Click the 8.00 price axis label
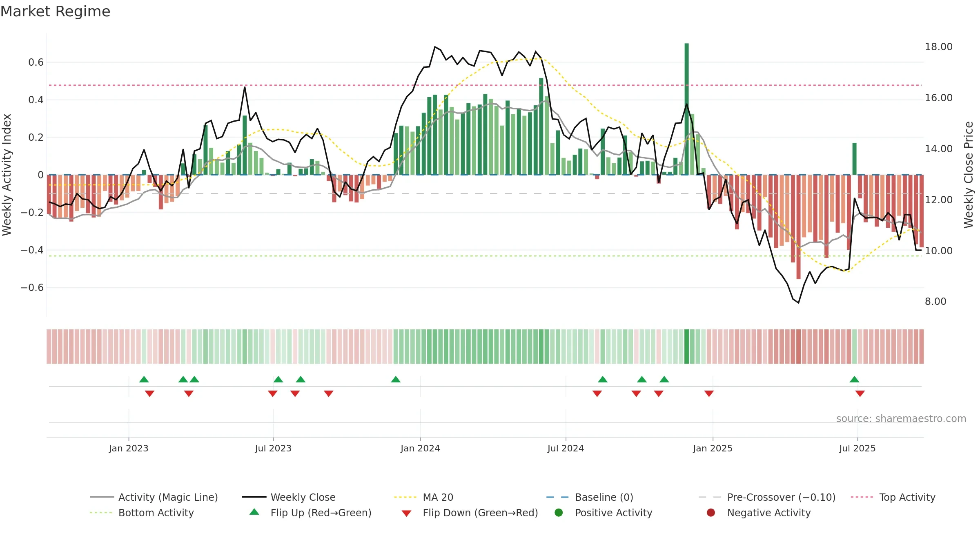This screenshot has height=551, width=980. 935,302
